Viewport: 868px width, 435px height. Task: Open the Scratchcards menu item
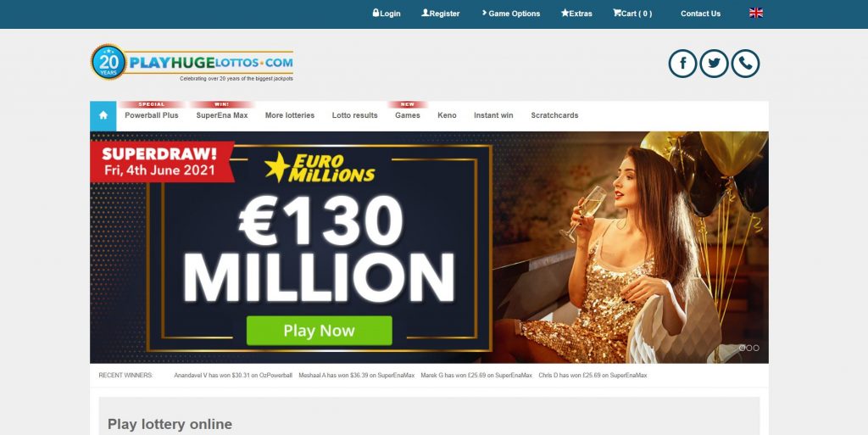click(x=554, y=115)
